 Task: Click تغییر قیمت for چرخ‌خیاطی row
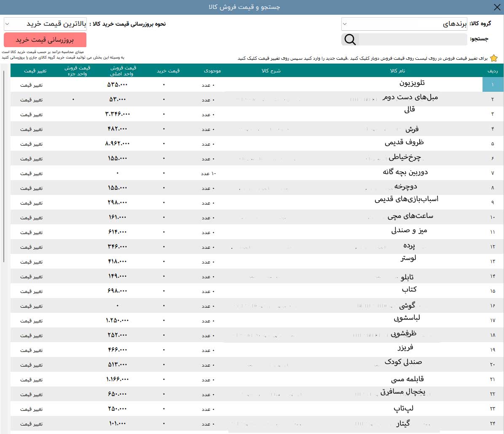[31, 159]
